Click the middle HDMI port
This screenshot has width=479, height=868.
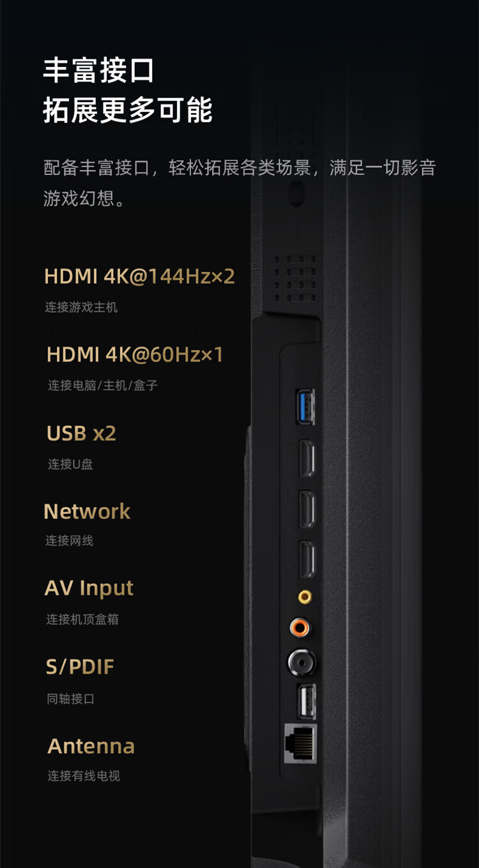pos(307,508)
